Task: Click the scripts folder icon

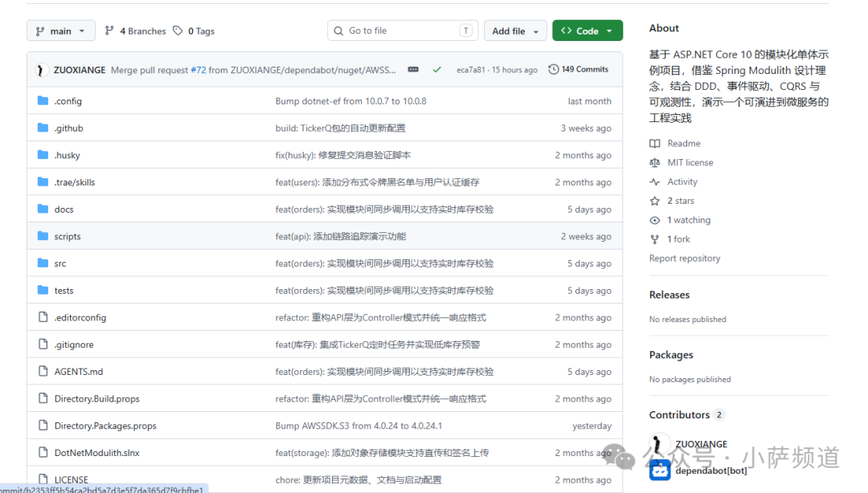Action: click(43, 236)
